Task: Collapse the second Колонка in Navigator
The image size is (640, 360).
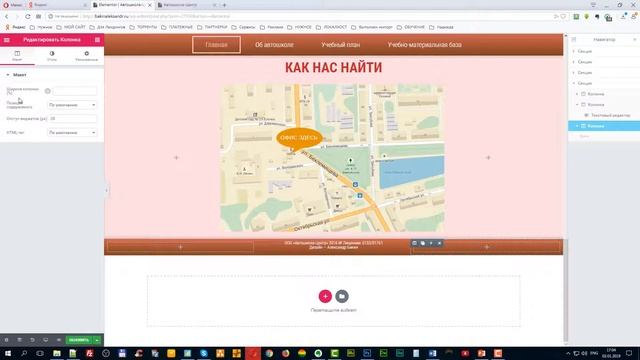Action: 577,104
